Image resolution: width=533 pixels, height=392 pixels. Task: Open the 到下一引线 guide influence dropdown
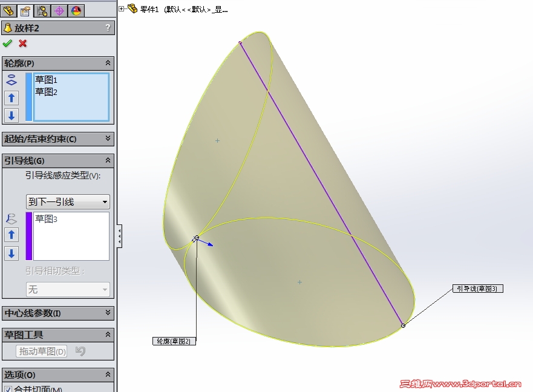click(x=68, y=202)
